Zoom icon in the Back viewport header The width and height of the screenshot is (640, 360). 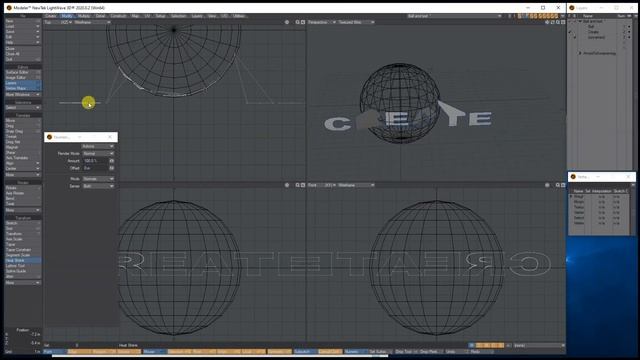pyautogui.click(x=558, y=185)
